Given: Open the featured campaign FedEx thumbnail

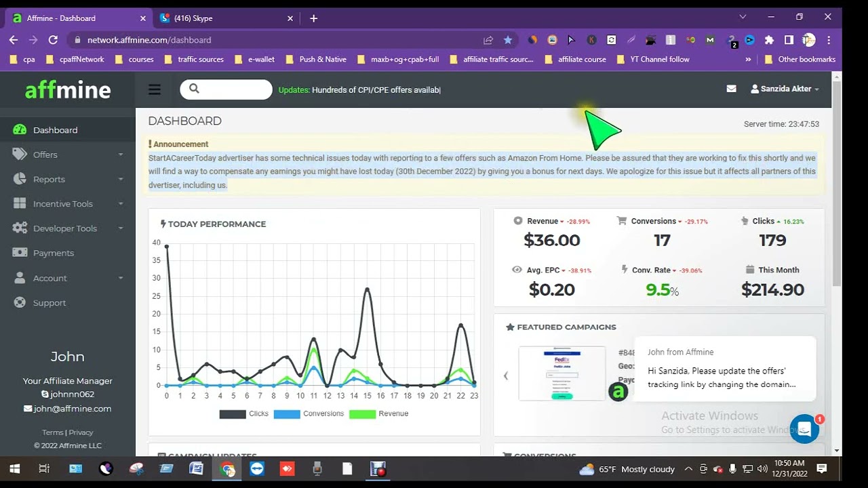Looking at the screenshot, I should tap(562, 373).
